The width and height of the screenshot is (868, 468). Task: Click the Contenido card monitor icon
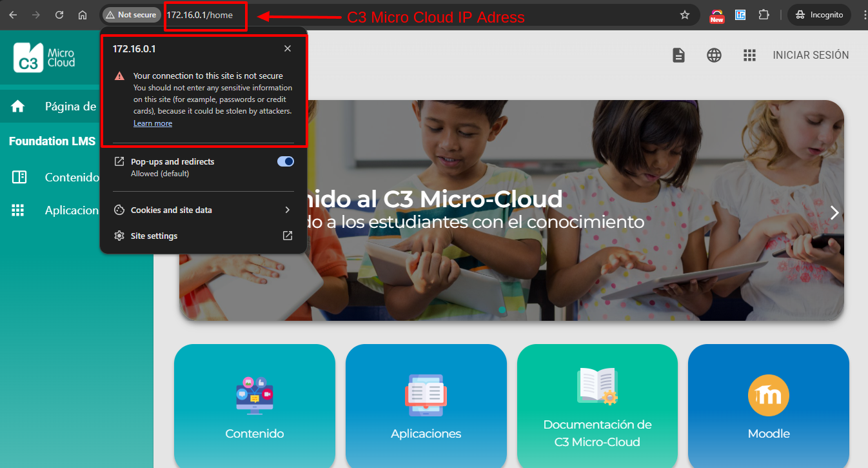[255, 395]
